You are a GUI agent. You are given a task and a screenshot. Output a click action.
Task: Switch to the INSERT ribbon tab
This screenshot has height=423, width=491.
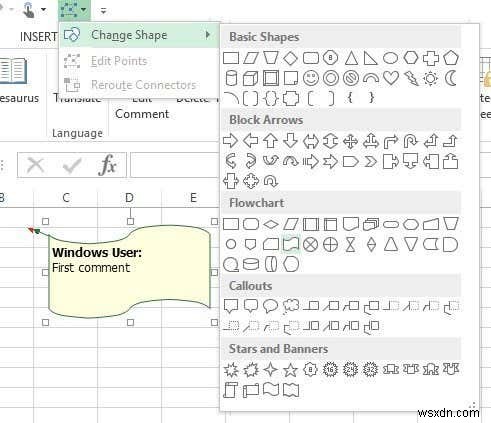pyautogui.click(x=38, y=37)
